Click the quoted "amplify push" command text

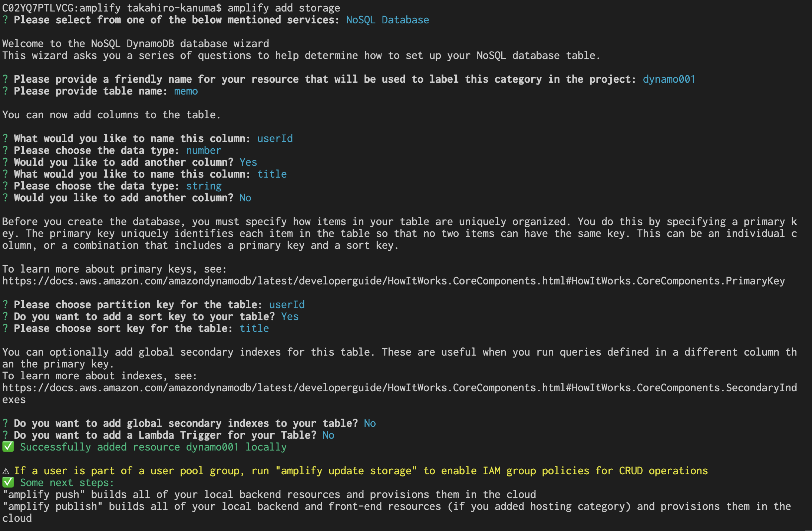(44, 494)
